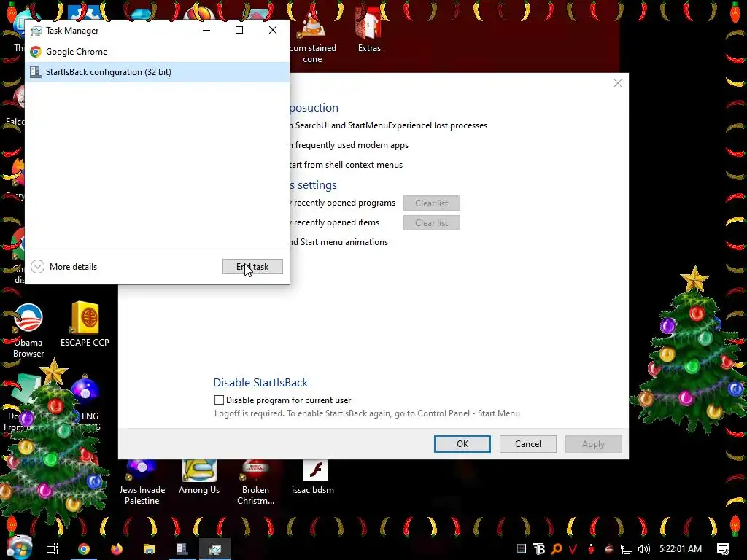Open Google Chrome from the taskbar

[84, 549]
